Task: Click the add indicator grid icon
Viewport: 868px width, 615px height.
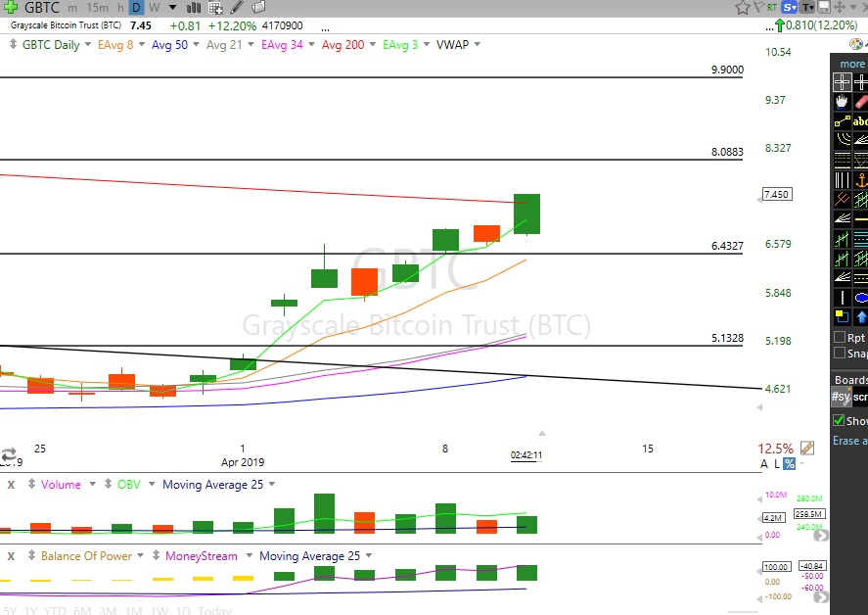Action: click(215, 8)
